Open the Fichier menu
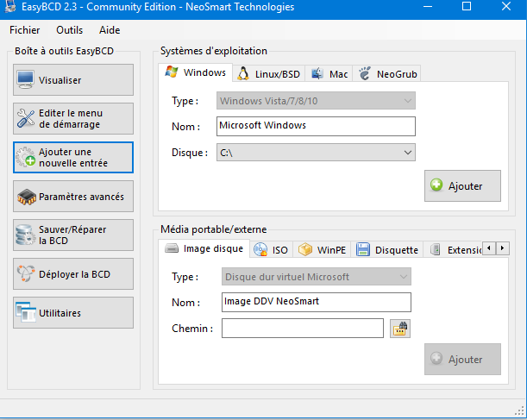This screenshot has height=420, width=527. coord(26,30)
